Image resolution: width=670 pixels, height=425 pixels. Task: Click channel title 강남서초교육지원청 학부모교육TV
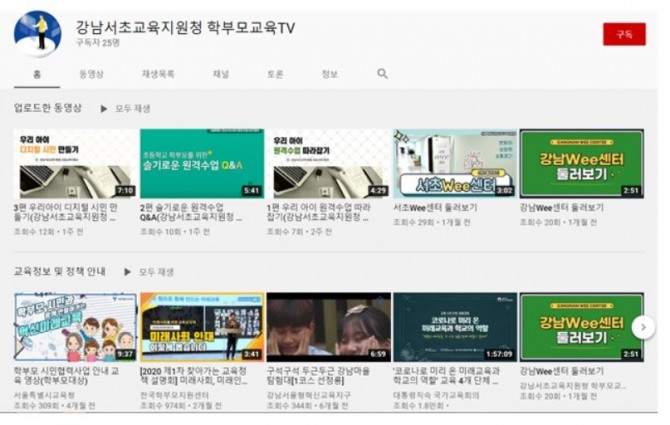click(x=185, y=28)
